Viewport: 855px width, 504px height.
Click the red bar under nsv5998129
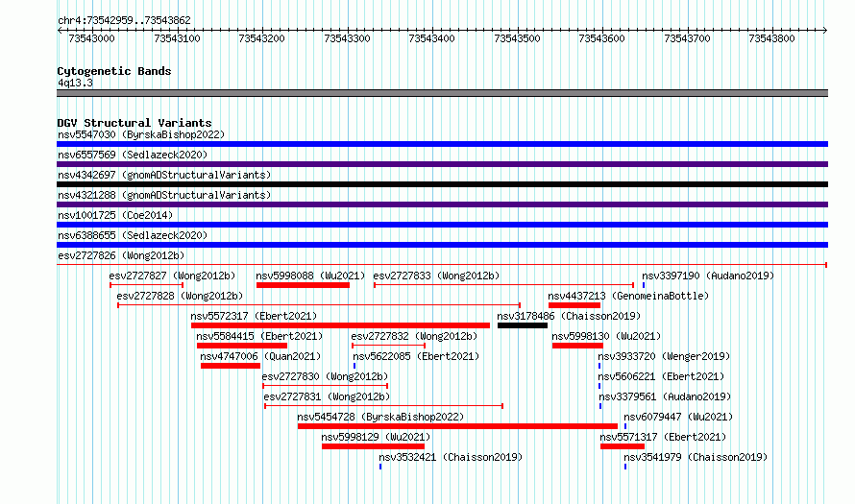[373, 446]
